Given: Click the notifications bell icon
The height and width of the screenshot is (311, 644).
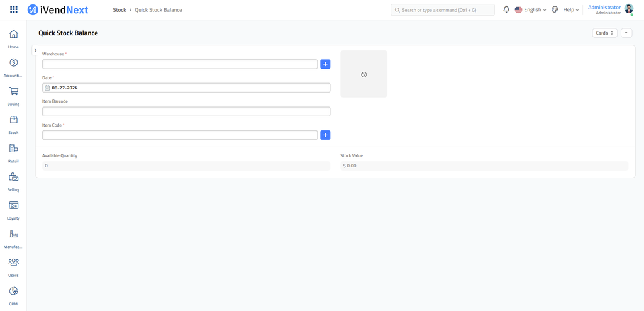Looking at the screenshot, I should pos(506,10).
